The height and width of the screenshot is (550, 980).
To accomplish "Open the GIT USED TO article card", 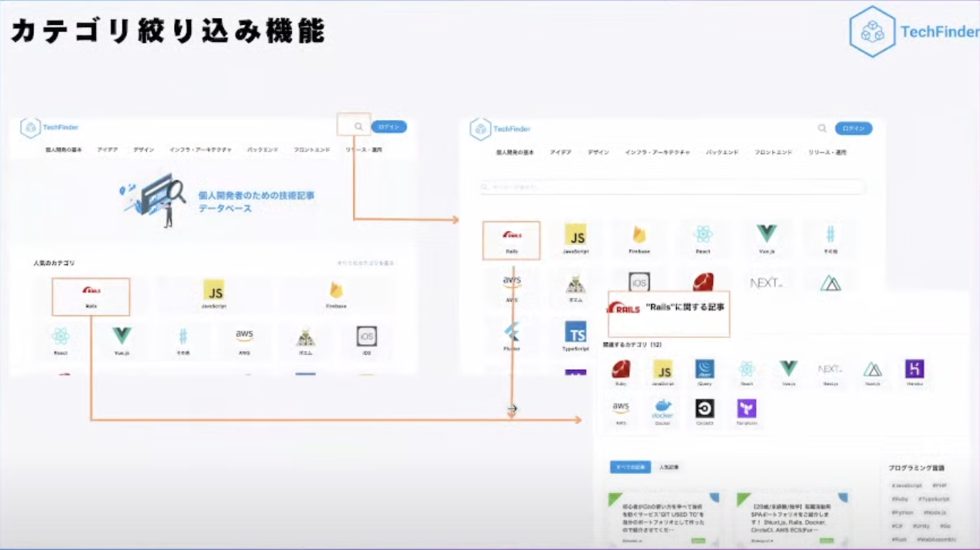I will click(x=663, y=520).
